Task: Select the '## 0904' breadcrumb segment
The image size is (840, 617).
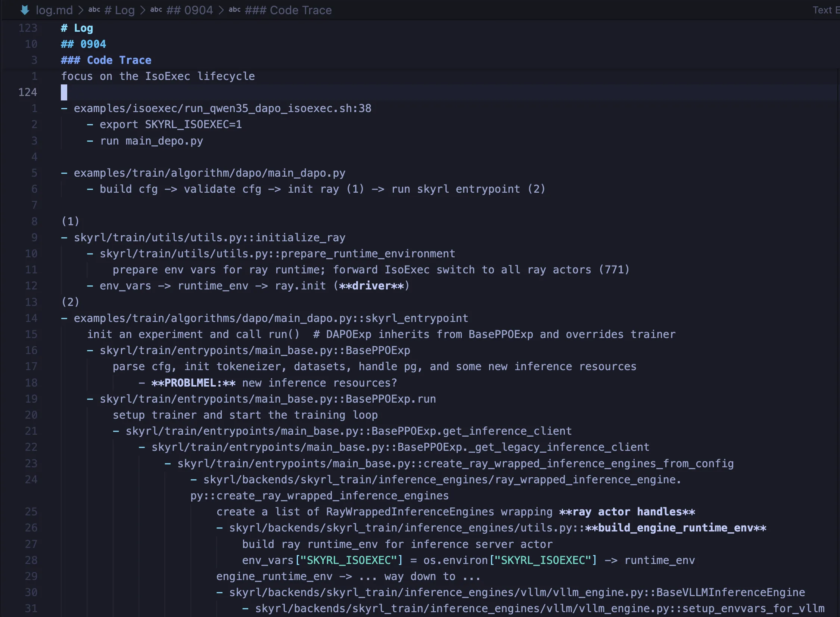Action: click(190, 10)
